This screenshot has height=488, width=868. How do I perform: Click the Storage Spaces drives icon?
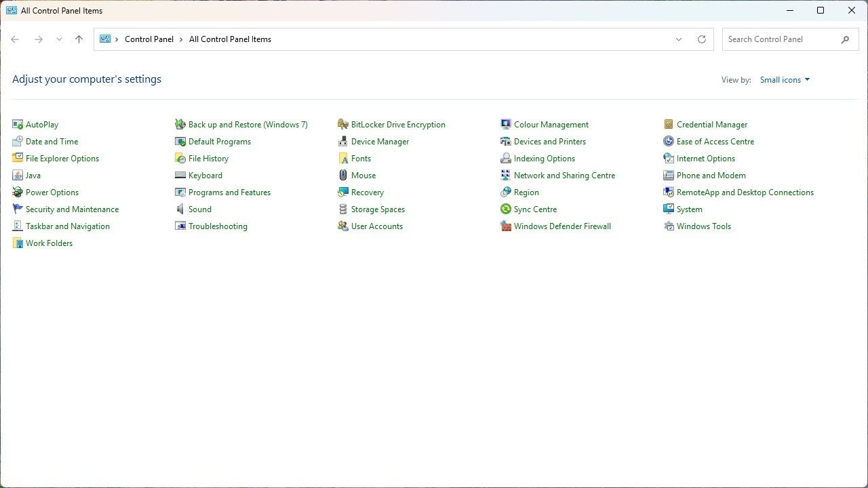[x=343, y=209]
